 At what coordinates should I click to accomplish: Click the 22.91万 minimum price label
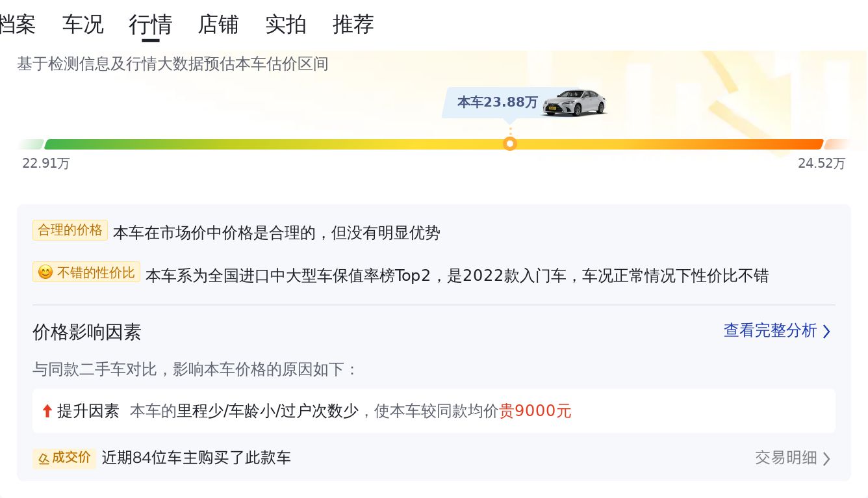46,164
